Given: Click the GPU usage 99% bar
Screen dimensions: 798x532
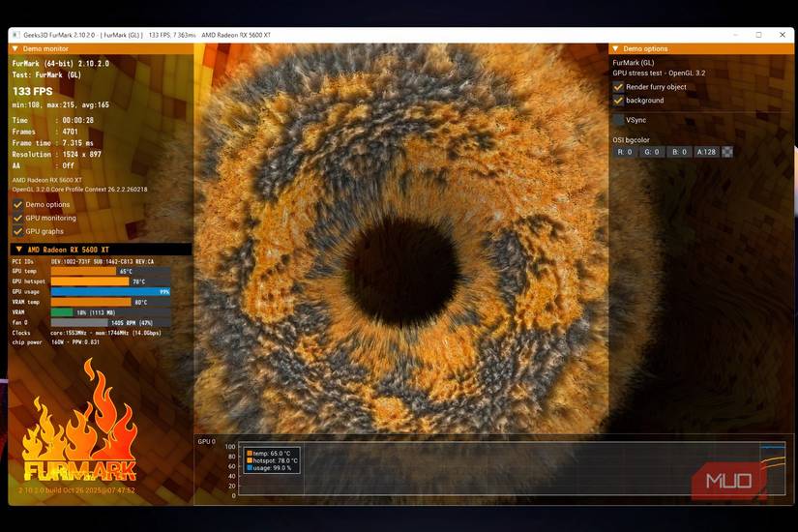Looking at the screenshot, I should click(x=110, y=292).
